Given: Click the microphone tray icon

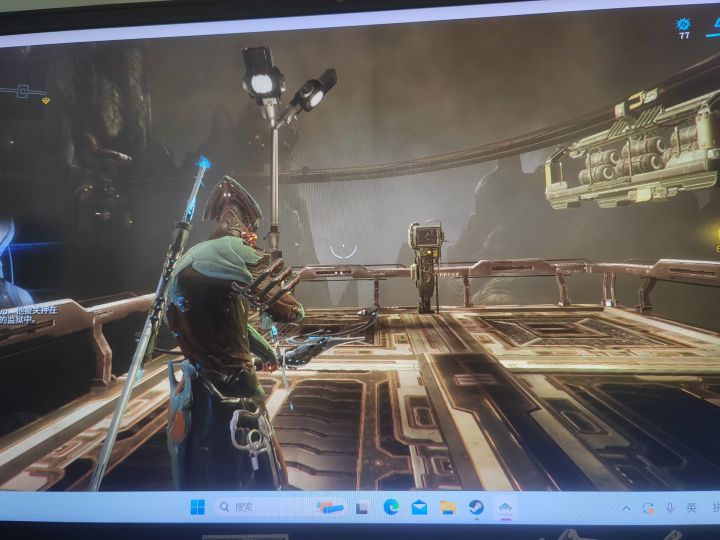Looking at the screenshot, I should (670, 508).
